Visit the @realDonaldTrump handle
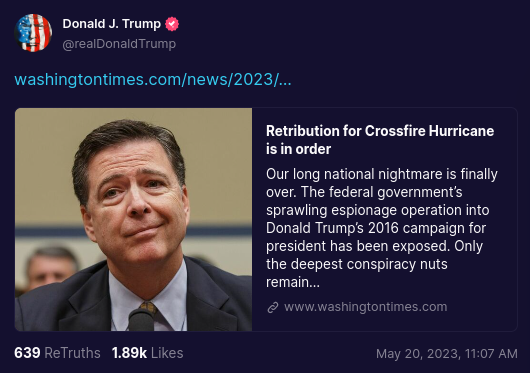Image resolution: width=530 pixels, height=373 pixels. [x=119, y=44]
